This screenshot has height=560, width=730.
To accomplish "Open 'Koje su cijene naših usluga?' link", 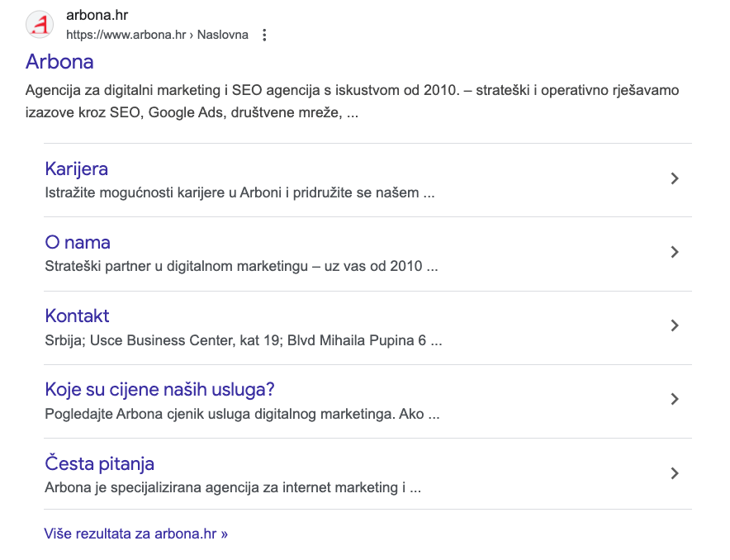I will (159, 389).
